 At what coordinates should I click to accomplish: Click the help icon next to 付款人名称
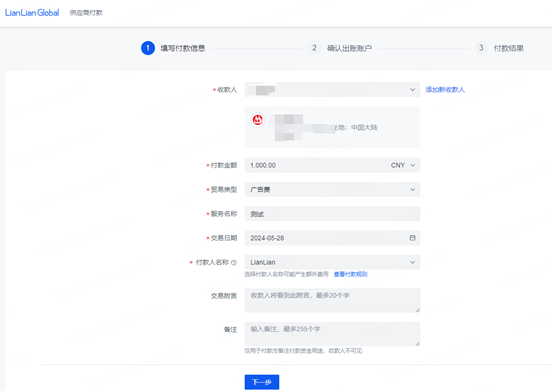(234, 263)
